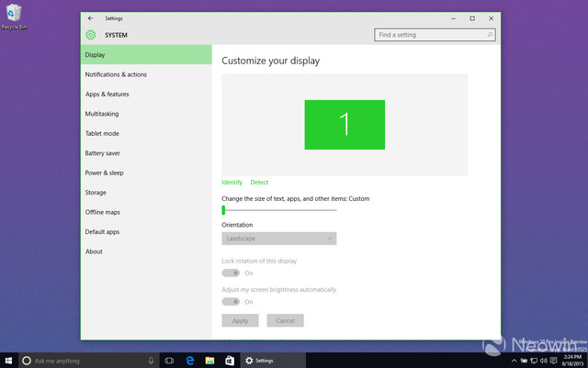Click the text size slider
The image size is (588, 368).
279,210
